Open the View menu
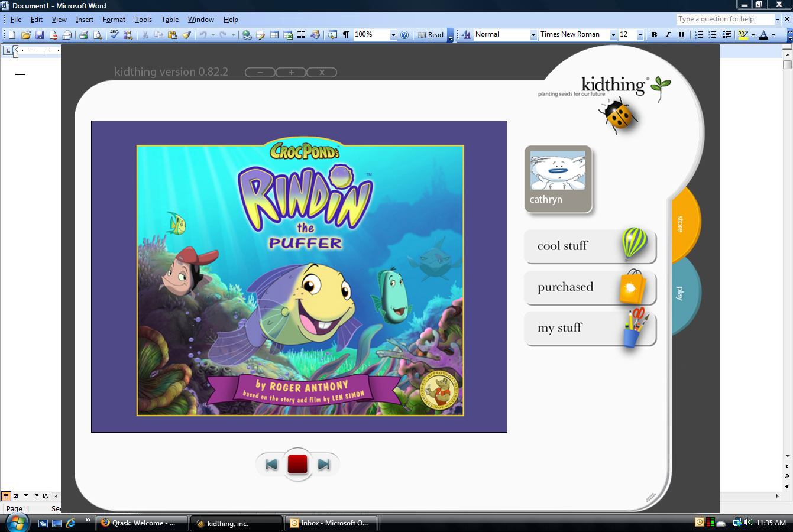Image resolution: width=793 pixels, height=532 pixels. coord(59,20)
